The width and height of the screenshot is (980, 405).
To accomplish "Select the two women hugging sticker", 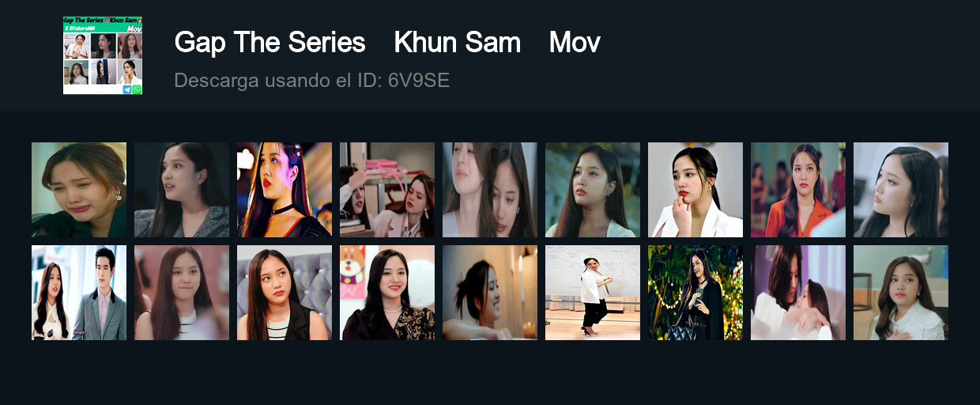I will [798, 293].
